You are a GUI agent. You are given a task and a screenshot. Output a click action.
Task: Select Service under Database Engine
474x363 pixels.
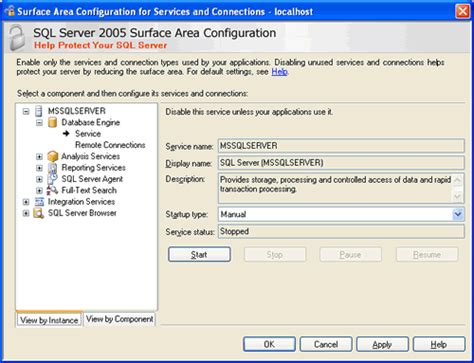88,134
